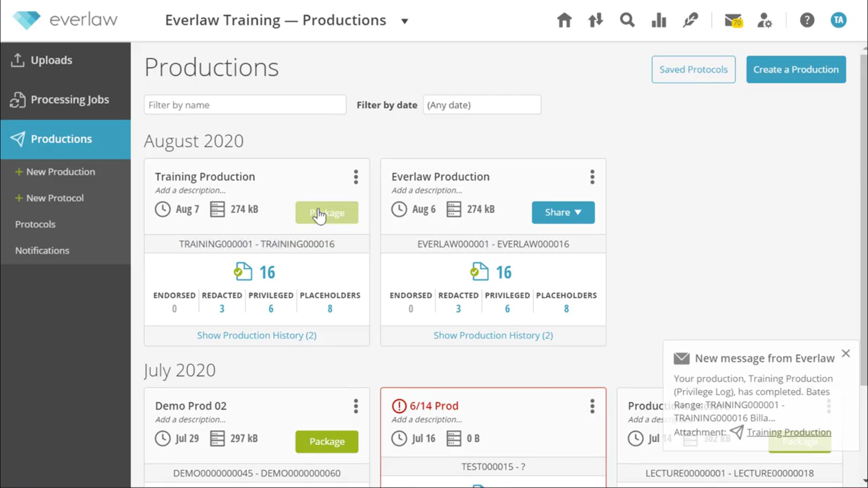Open the Help question mark icon
This screenshot has width=868, height=488.
pyautogui.click(x=807, y=20)
